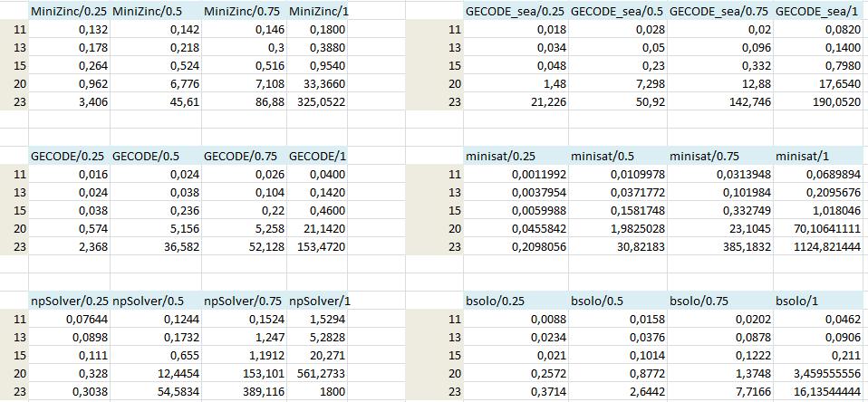Click the cell with value 23,1045

[720, 229]
